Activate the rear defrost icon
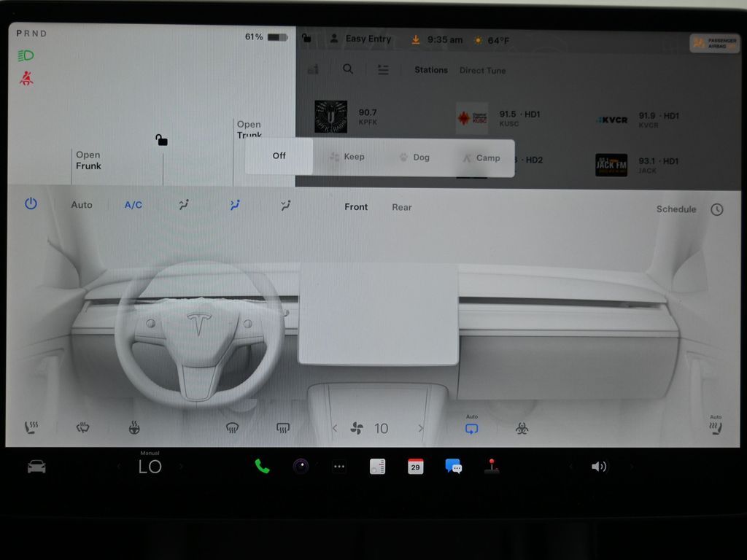Image resolution: width=747 pixels, height=560 pixels. coord(283,428)
